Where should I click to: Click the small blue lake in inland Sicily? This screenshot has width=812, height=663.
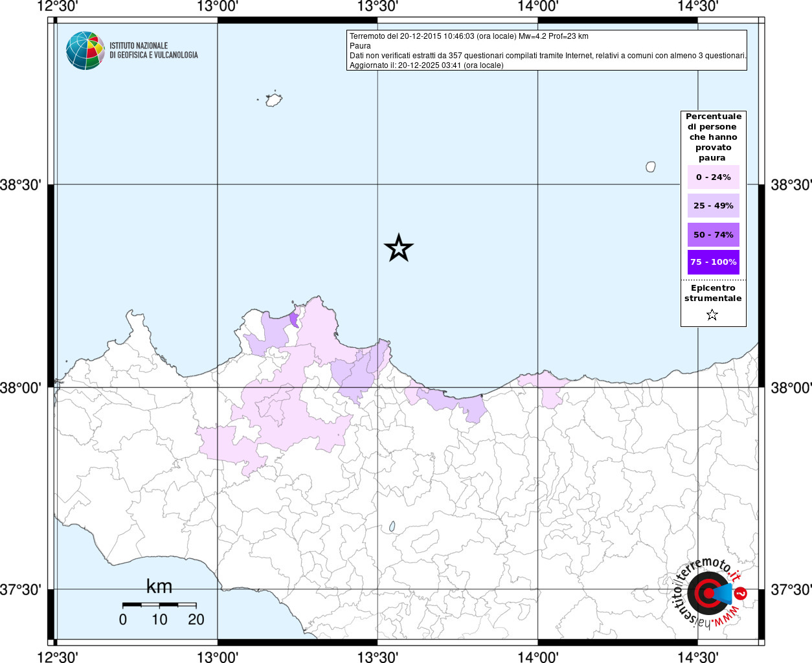(392, 527)
